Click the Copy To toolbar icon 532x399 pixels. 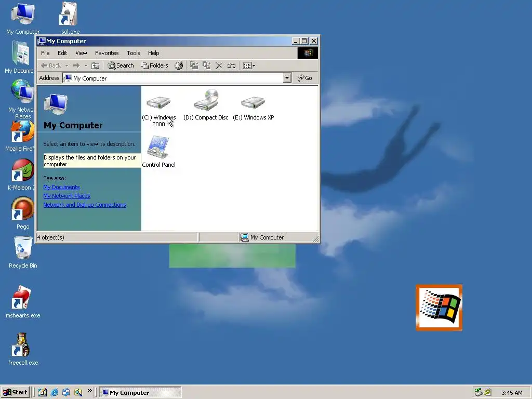point(207,65)
